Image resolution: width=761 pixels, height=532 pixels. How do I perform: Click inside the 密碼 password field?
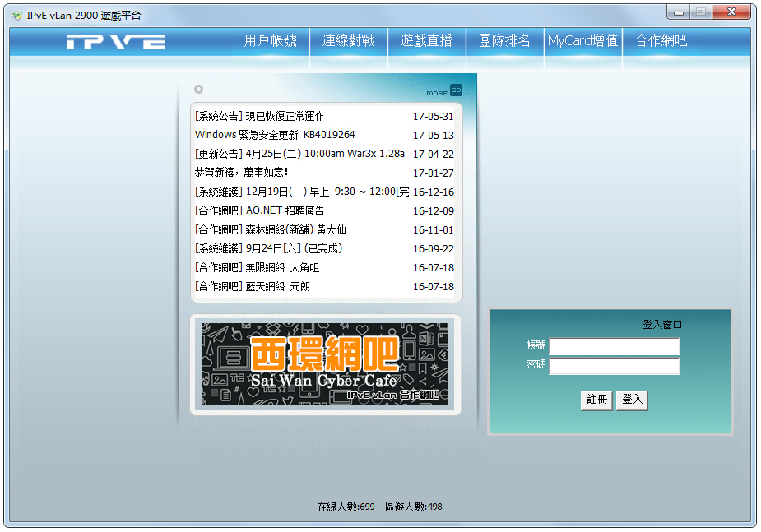coord(614,365)
